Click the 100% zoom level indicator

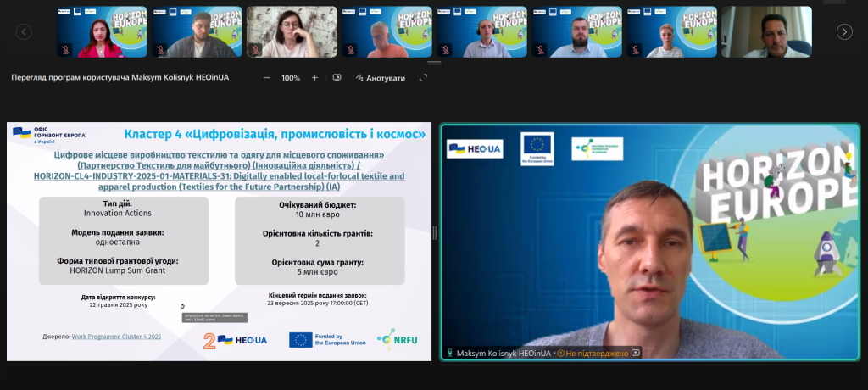291,77
